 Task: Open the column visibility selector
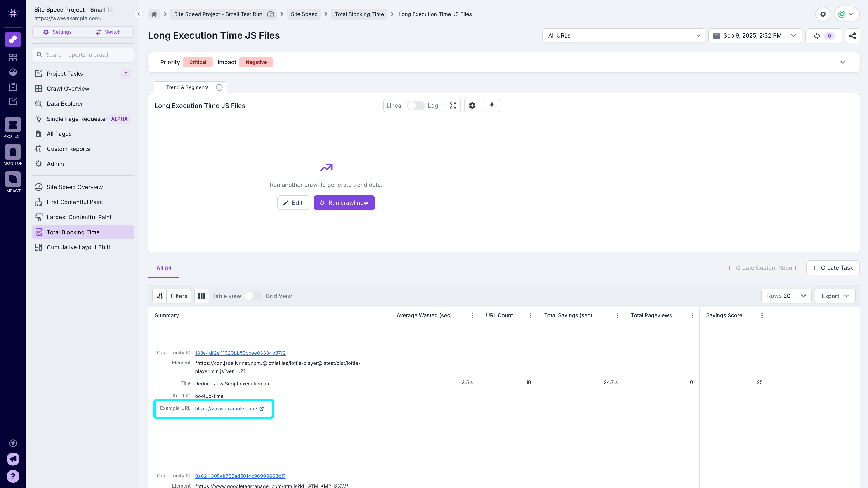201,296
